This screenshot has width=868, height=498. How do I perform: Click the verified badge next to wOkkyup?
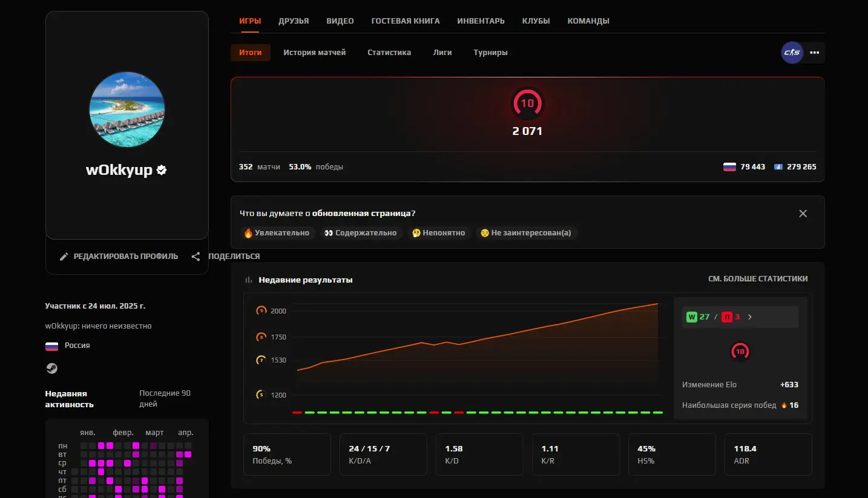(162, 170)
